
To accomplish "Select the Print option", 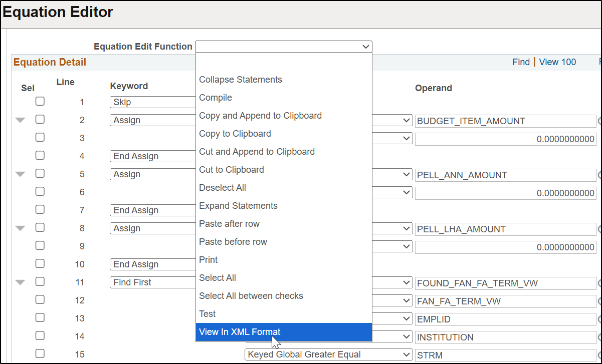I will point(209,260).
